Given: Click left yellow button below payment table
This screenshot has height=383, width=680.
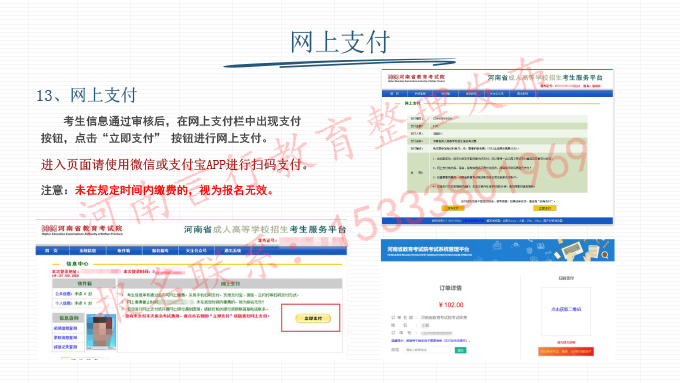Looking at the screenshot, I should pyautogui.click(x=452, y=208).
